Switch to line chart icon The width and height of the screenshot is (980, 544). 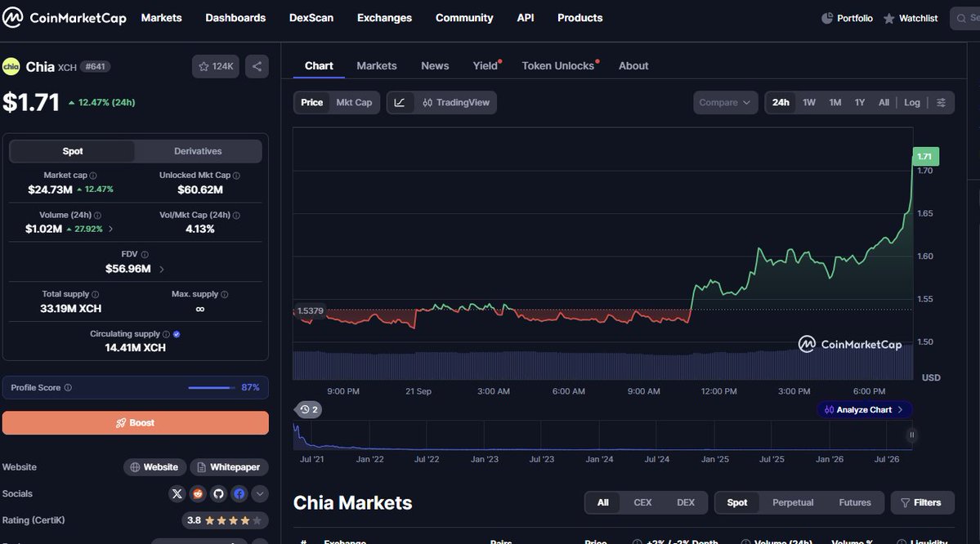click(x=400, y=102)
